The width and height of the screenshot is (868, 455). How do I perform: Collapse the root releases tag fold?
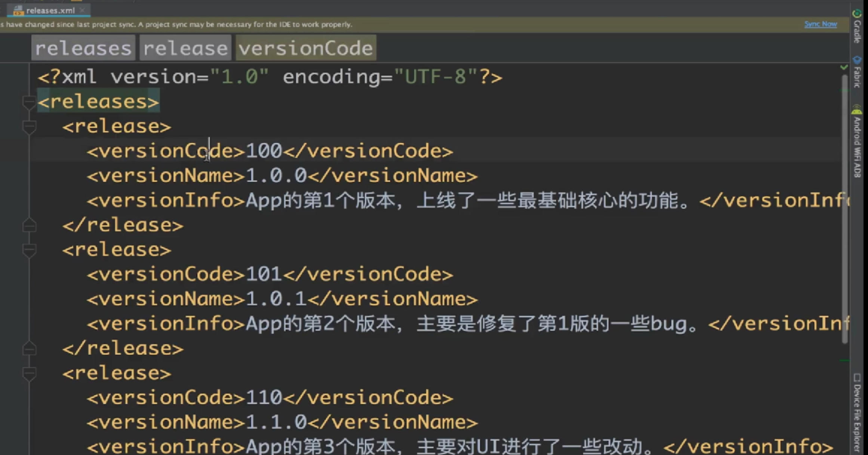click(29, 102)
